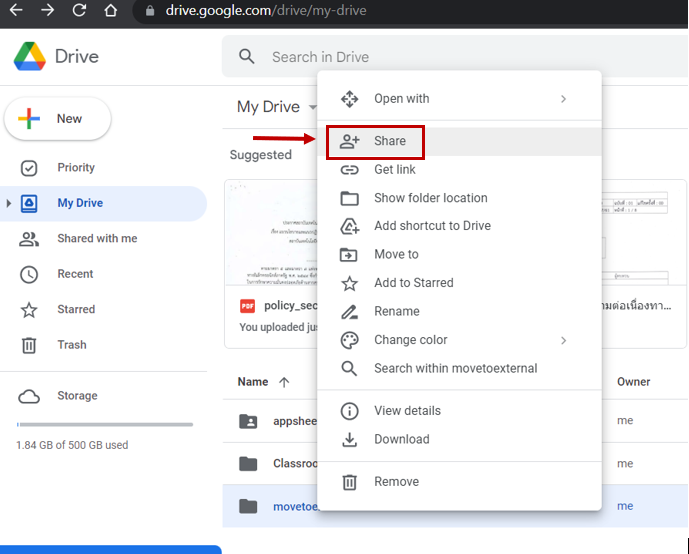Reload the page with browser refresh button
The height and width of the screenshot is (554, 689).
click(79, 12)
